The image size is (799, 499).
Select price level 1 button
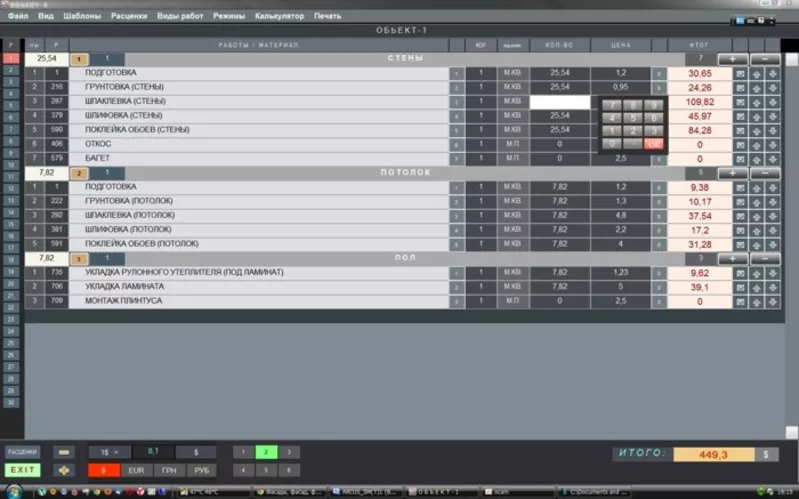pos(244,452)
